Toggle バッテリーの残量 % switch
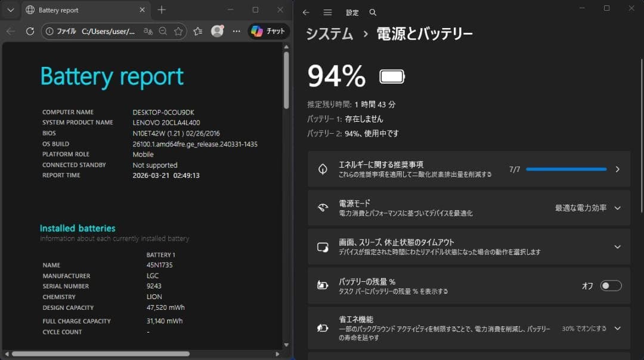Viewport: 644px width, 360px height. coord(611,286)
